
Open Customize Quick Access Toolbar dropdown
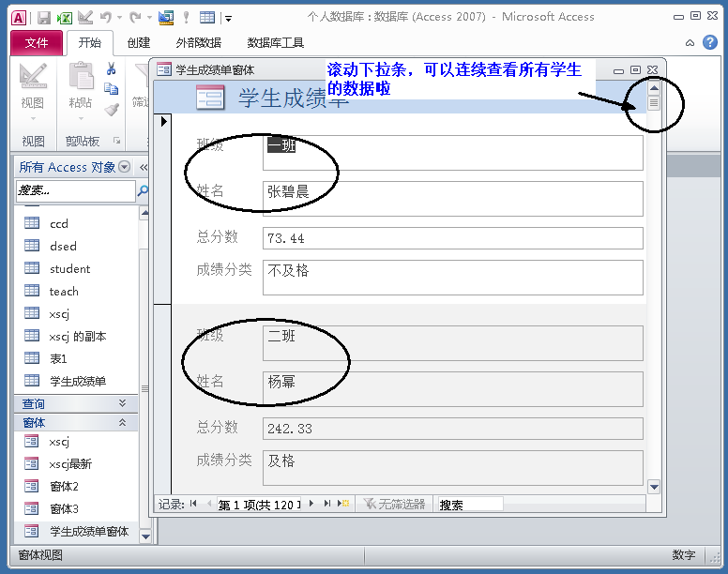(228, 19)
